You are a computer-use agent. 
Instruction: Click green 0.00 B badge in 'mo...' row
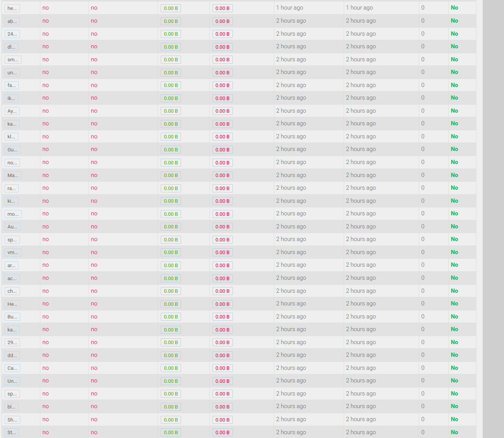pos(171,214)
